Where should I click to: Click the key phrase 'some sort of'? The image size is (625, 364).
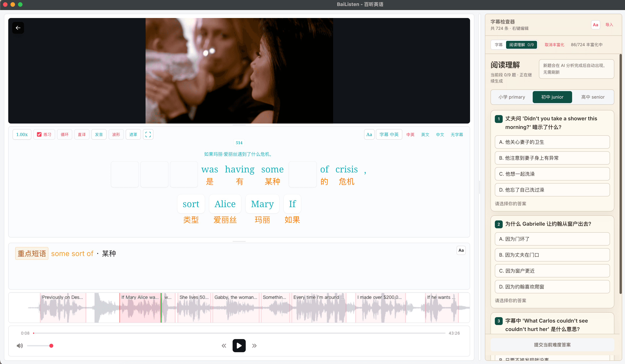click(x=72, y=253)
